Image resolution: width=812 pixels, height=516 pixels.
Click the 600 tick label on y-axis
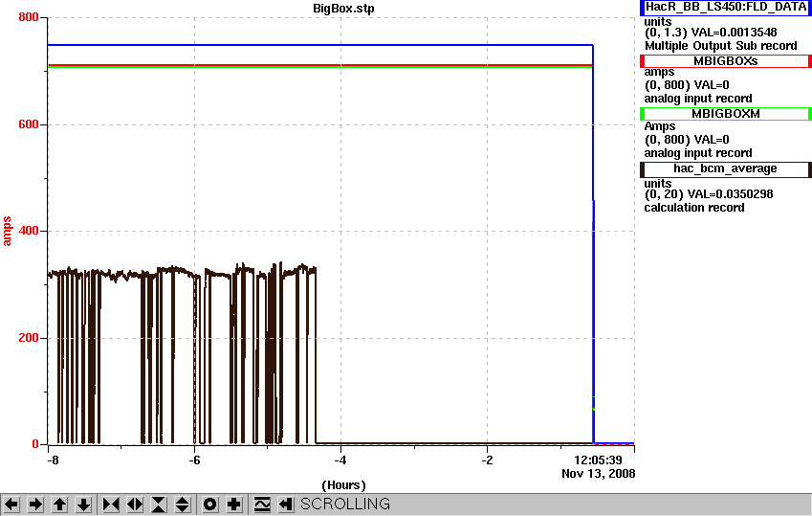point(29,124)
